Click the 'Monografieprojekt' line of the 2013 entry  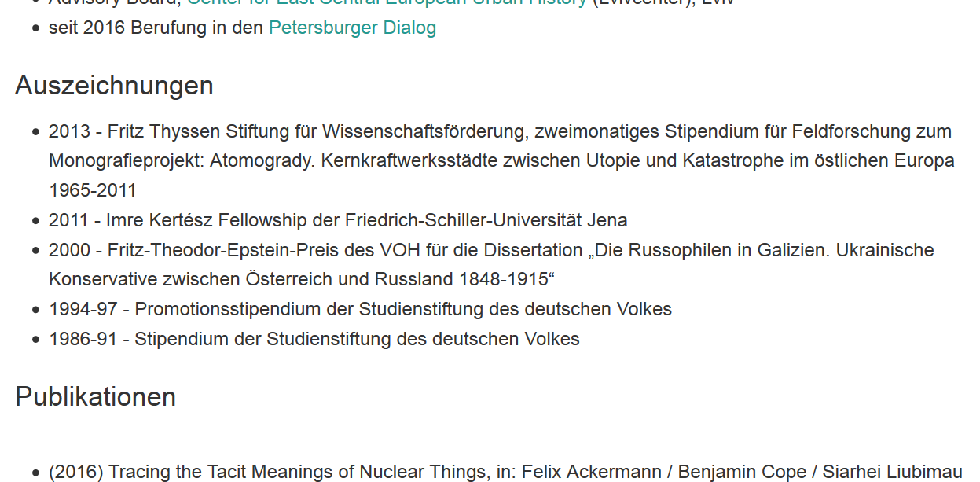(501, 161)
